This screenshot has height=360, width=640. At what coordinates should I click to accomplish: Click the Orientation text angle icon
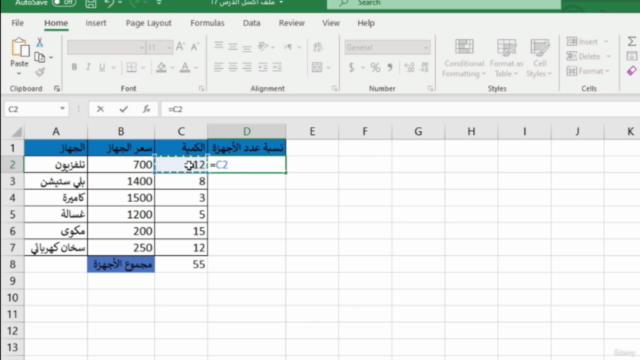(x=263, y=47)
